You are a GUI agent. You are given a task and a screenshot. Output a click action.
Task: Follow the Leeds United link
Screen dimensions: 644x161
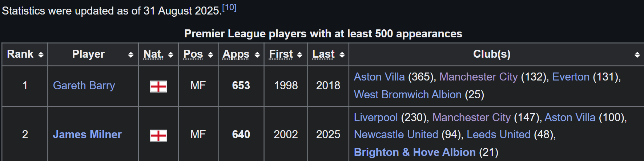click(x=499, y=135)
